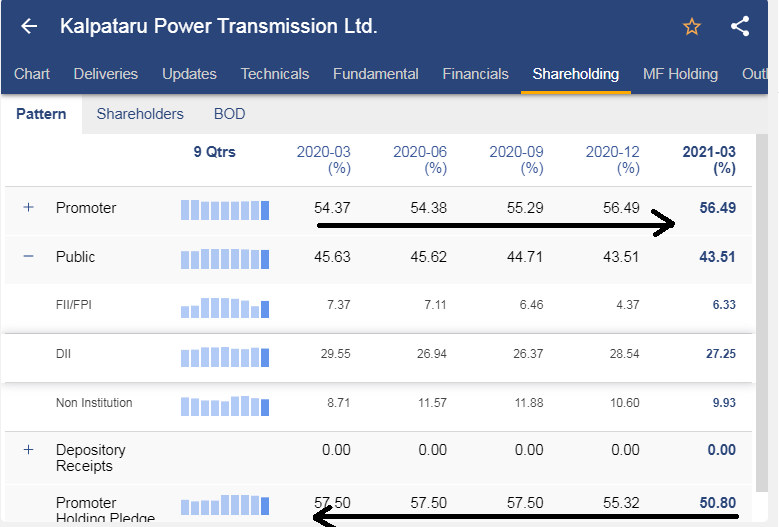Click Promoter value 55.29
The height and width of the screenshot is (527, 779).
tap(525, 208)
